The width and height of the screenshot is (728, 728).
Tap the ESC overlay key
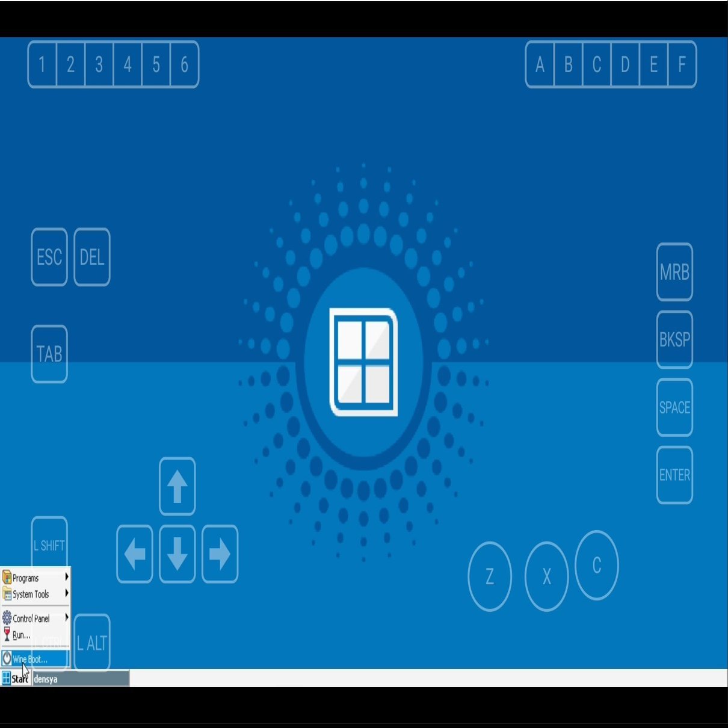(49, 257)
